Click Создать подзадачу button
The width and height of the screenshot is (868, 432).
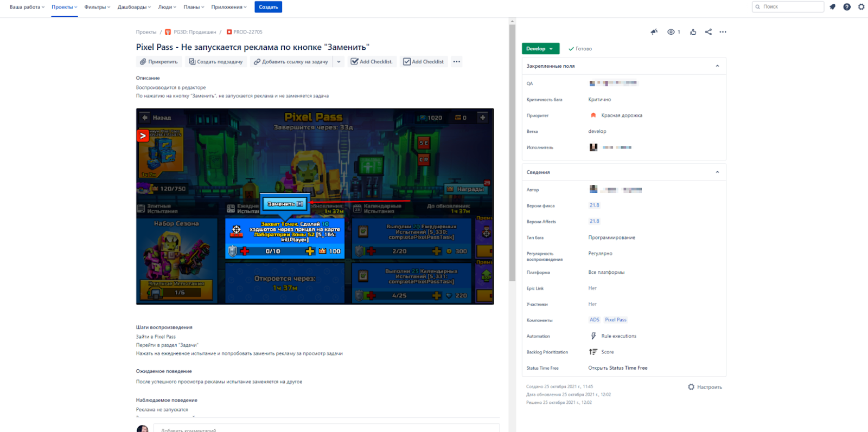(215, 62)
